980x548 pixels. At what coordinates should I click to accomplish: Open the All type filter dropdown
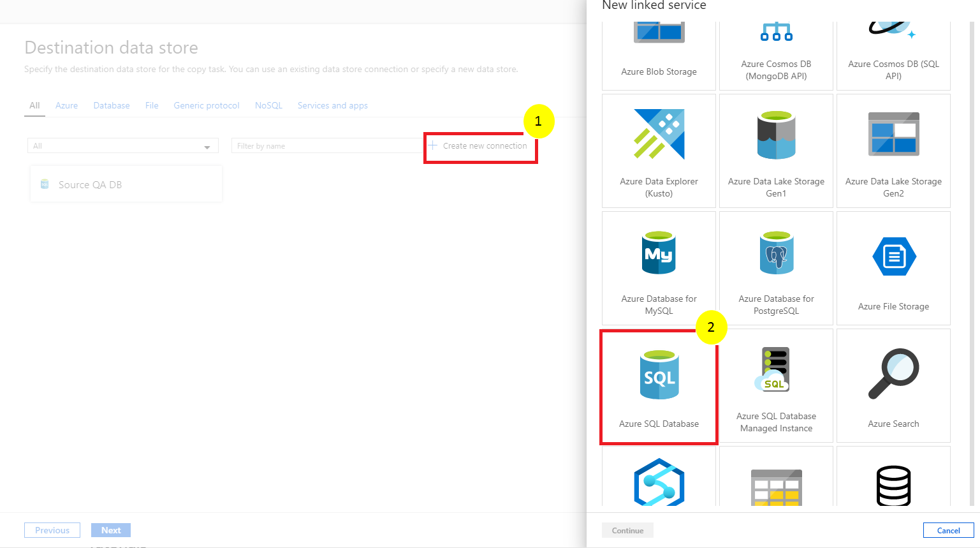(x=122, y=146)
